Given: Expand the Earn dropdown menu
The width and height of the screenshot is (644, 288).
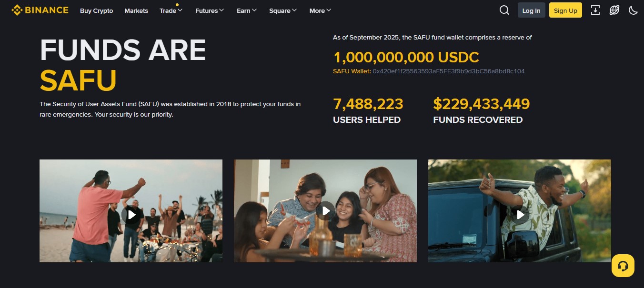Looking at the screenshot, I should tap(247, 10).
